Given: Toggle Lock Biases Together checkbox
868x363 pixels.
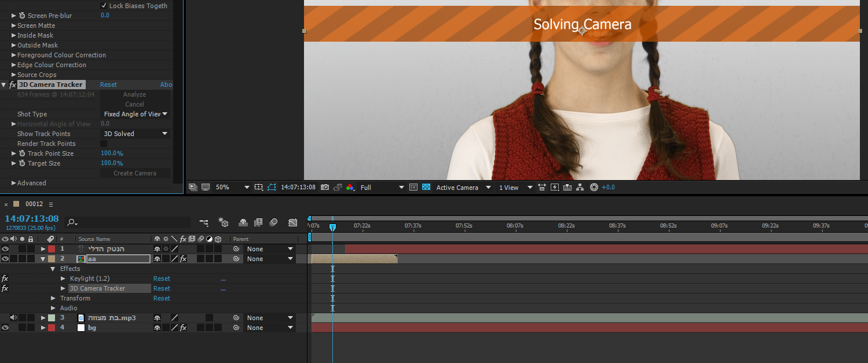Looking at the screenshot, I should 104,6.
